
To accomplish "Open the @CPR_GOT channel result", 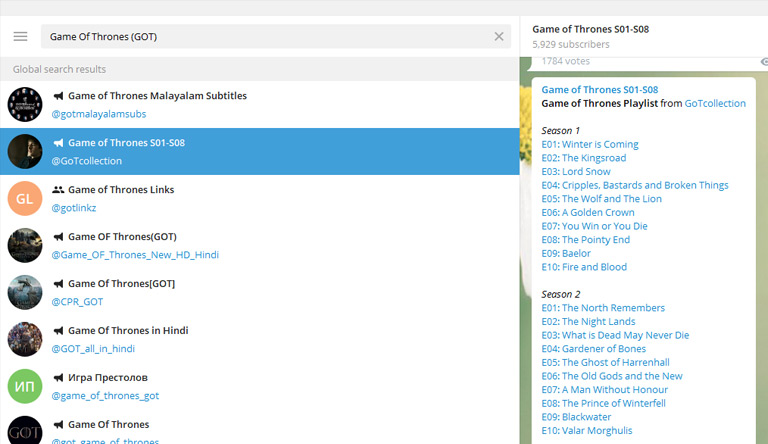I will click(x=84, y=302).
